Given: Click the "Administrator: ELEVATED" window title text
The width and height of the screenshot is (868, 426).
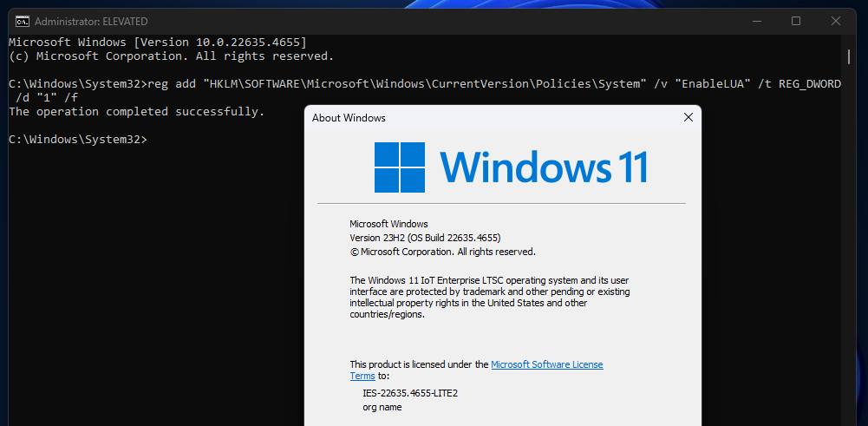Looking at the screenshot, I should (91, 22).
